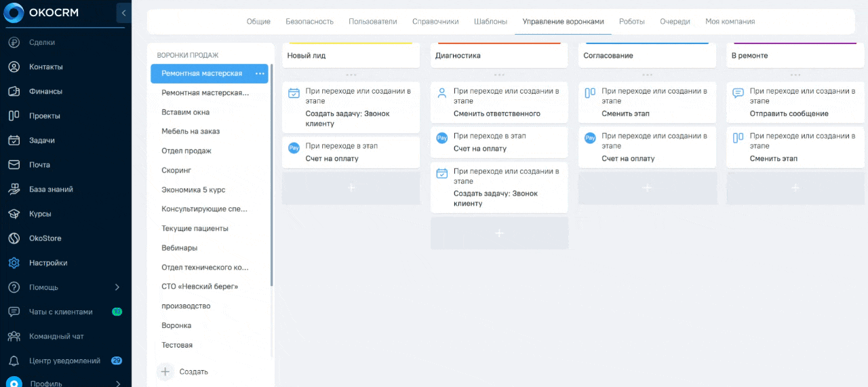The height and width of the screenshot is (387, 868).
Task: Click the Центр уведомлений bell icon
Action: click(x=14, y=361)
